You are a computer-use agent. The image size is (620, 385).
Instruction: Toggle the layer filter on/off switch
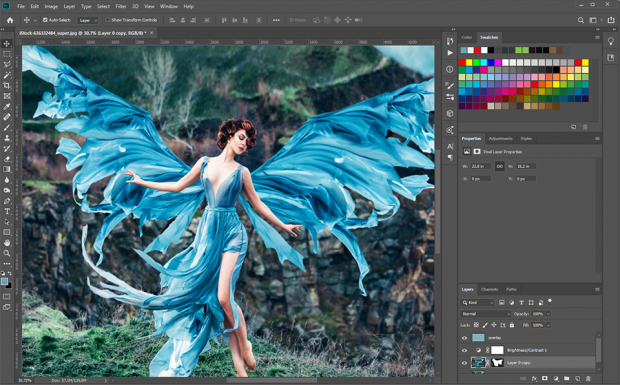(x=550, y=301)
